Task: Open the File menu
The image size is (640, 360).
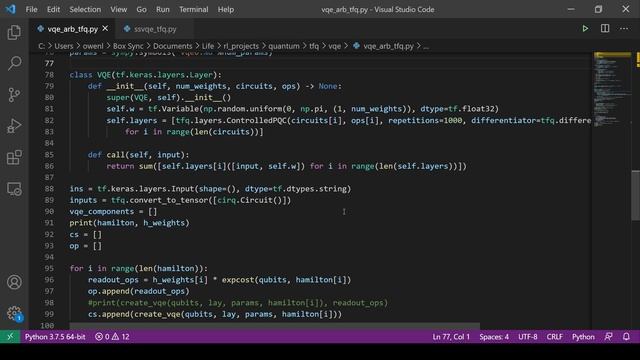Action: [x=31, y=9]
